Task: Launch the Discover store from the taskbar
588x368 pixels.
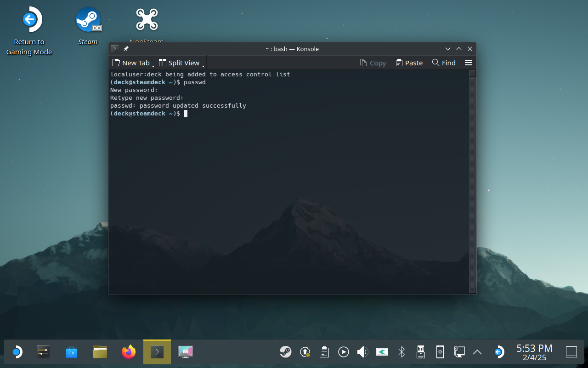Action: (x=72, y=352)
